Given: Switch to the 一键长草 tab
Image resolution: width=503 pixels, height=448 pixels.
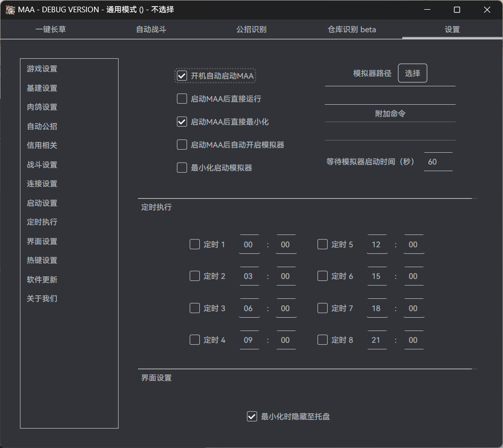Looking at the screenshot, I should pyautogui.click(x=51, y=30).
